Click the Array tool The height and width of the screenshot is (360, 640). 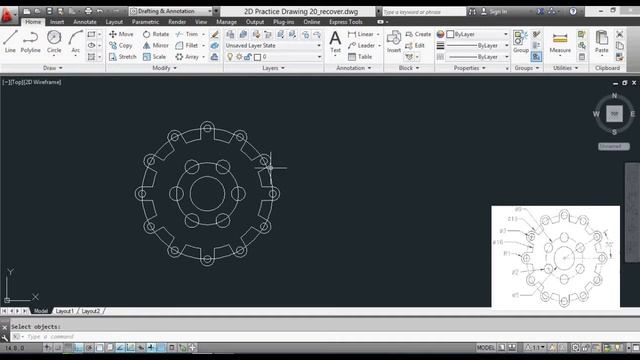tap(187, 57)
